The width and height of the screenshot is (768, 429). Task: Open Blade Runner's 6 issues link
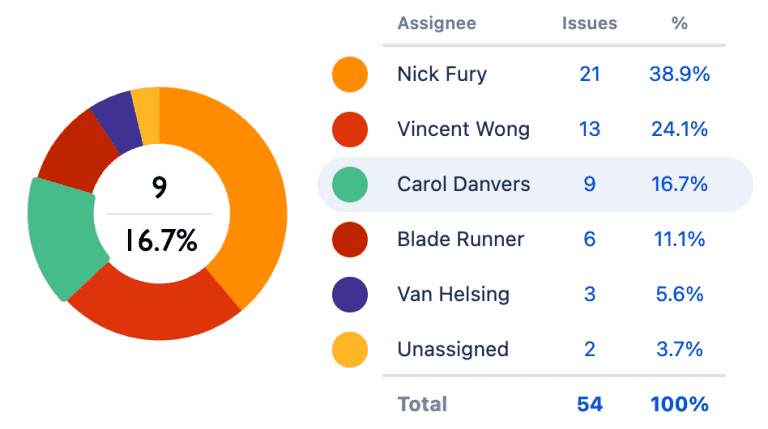[x=589, y=239]
